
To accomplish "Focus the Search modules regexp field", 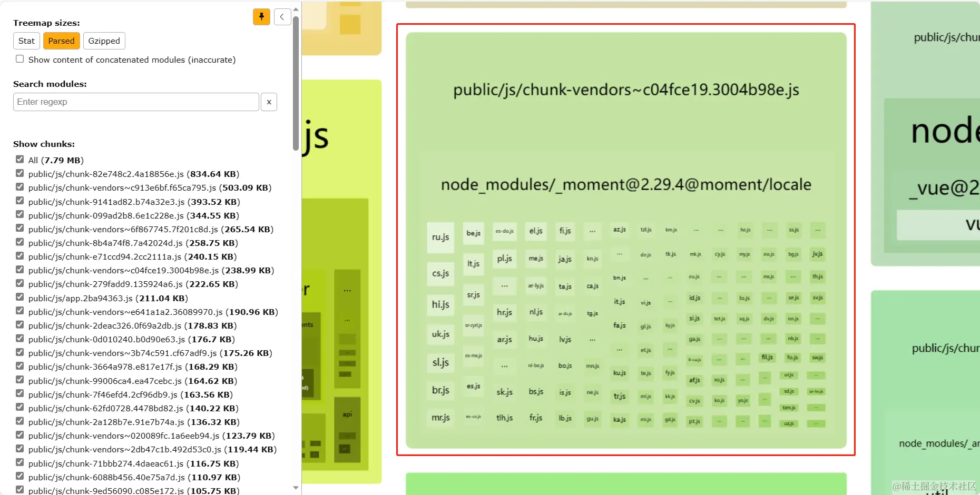I will 136,102.
